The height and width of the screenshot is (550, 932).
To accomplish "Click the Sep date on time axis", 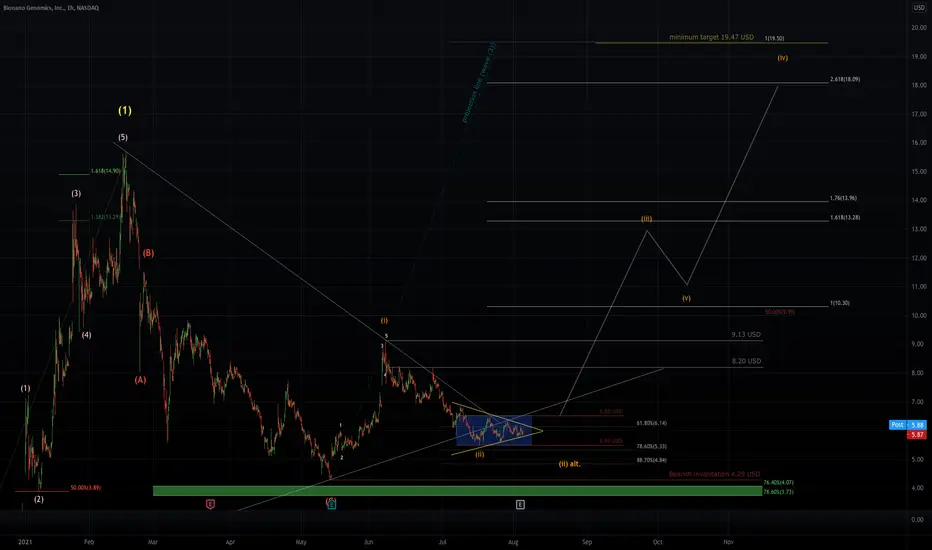I will point(587,542).
